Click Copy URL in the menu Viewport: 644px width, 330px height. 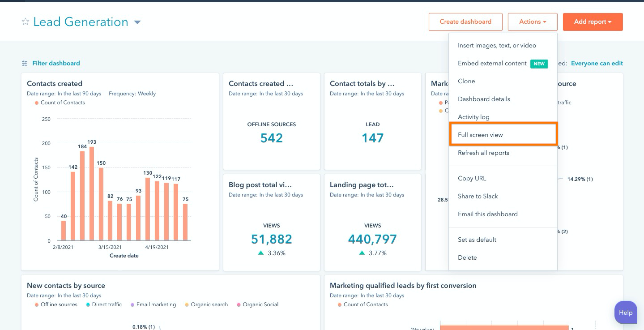pos(472,178)
